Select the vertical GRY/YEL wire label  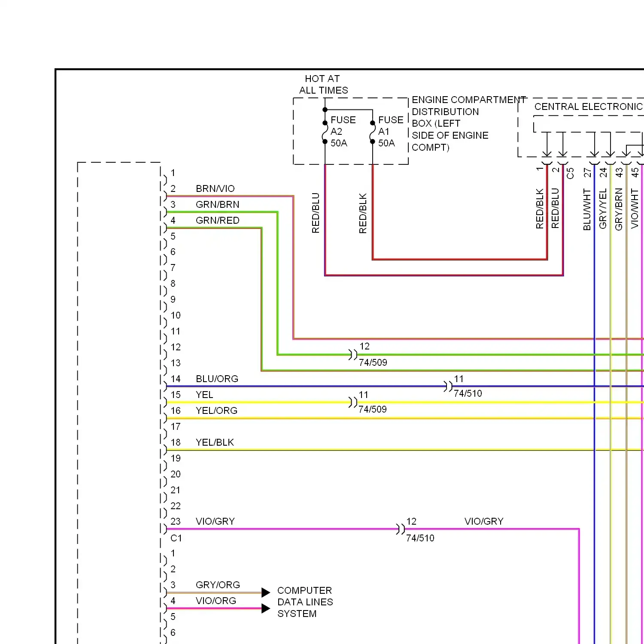pos(603,208)
